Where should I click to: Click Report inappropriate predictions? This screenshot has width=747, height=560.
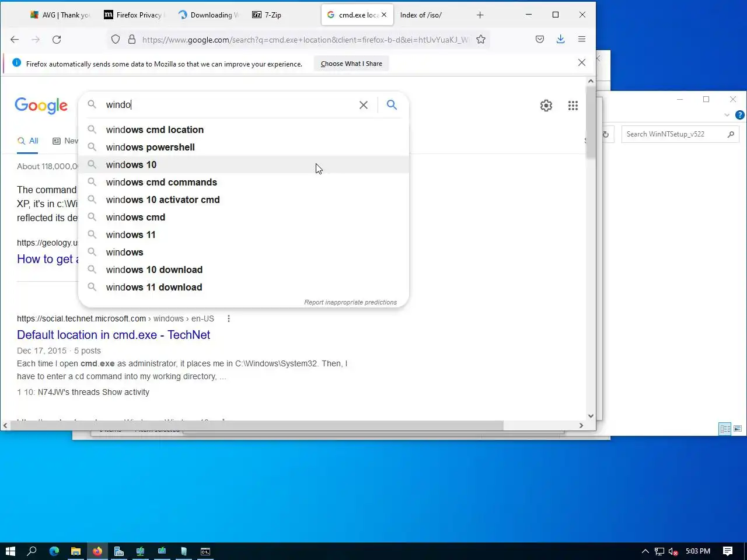350,302
